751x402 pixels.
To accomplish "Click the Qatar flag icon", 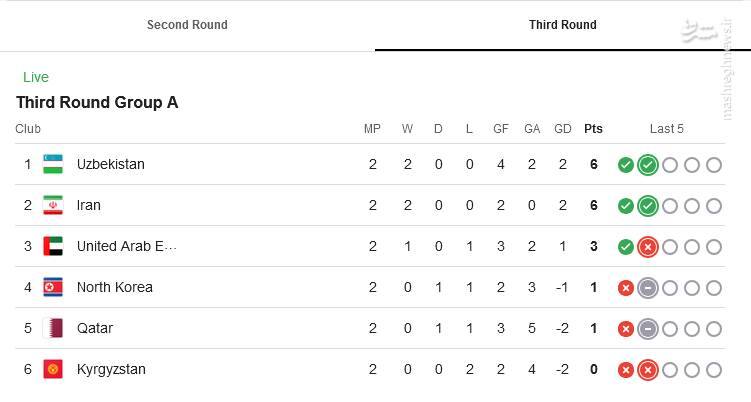I will [x=53, y=328].
